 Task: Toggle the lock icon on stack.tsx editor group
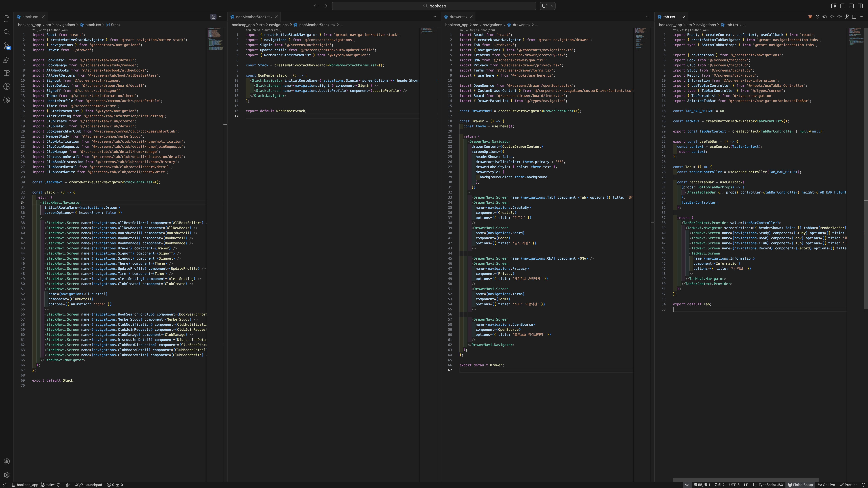(x=213, y=17)
